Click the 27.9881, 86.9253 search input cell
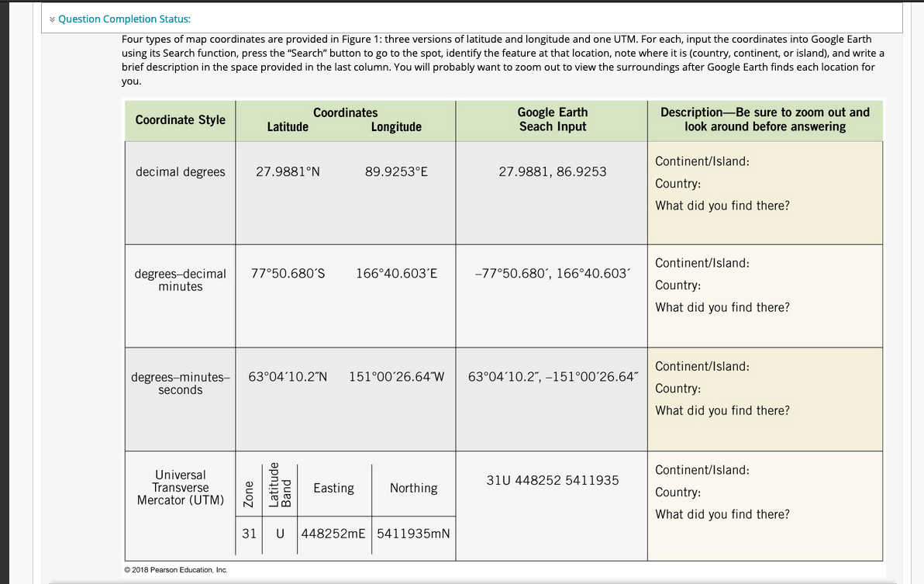Viewport: 924px width, 584px height. [x=552, y=172]
